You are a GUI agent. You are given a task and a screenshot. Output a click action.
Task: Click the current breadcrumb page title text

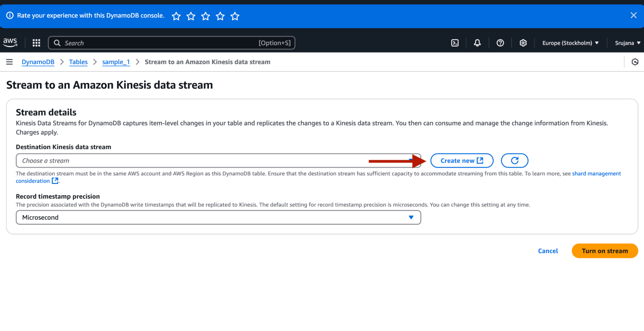[x=207, y=62]
